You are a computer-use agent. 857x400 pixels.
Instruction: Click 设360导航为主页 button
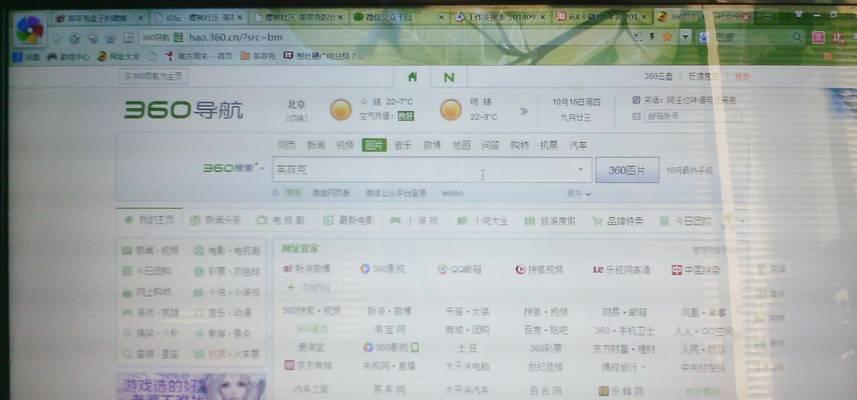pyautogui.click(x=154, y=76)
